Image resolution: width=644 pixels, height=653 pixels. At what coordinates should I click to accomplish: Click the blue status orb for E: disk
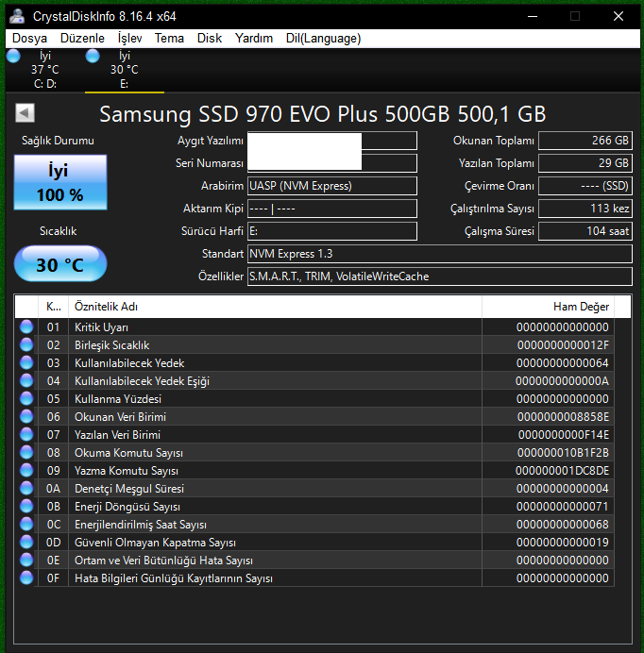[x=93, y=56]
